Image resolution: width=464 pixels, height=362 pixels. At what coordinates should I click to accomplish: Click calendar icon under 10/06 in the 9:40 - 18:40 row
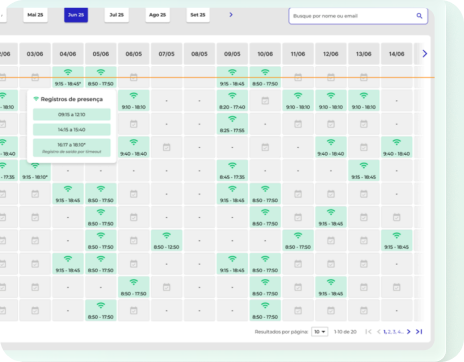tap(265, 147)
